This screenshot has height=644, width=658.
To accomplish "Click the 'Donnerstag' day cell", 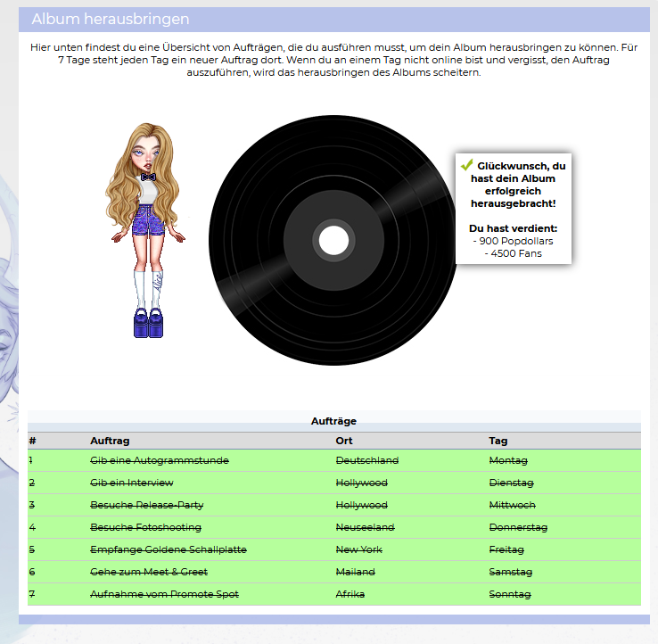I will (x=518, y=527).
